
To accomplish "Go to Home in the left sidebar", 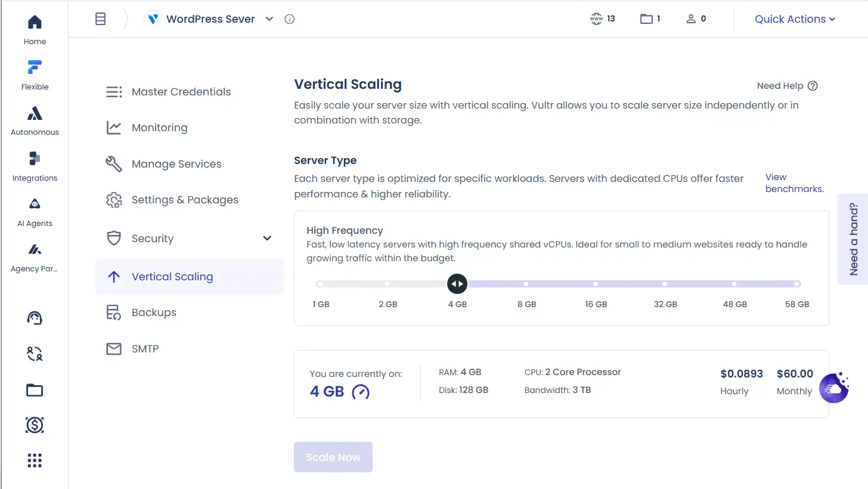I will 35,30.
